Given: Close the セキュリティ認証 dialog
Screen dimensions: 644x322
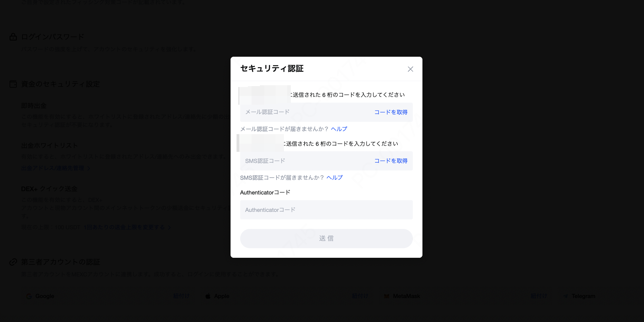Looking at the screenshot, I should point(410,69).
